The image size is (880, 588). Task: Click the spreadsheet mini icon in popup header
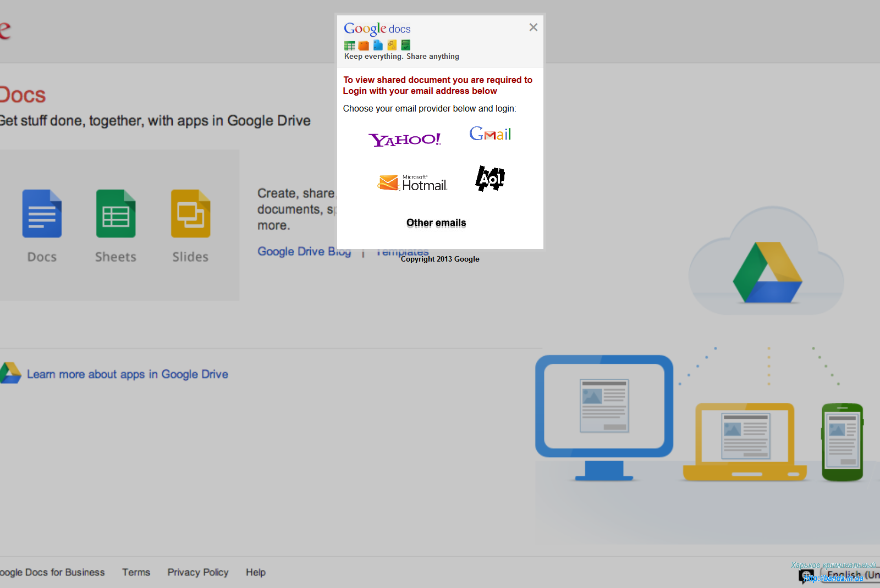pos(350,46)
